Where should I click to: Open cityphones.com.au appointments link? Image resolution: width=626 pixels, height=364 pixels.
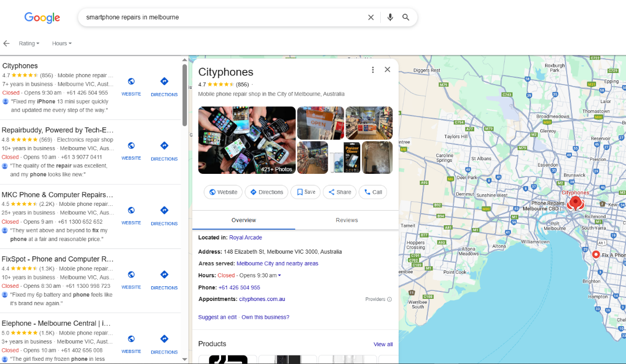(262, 299)
